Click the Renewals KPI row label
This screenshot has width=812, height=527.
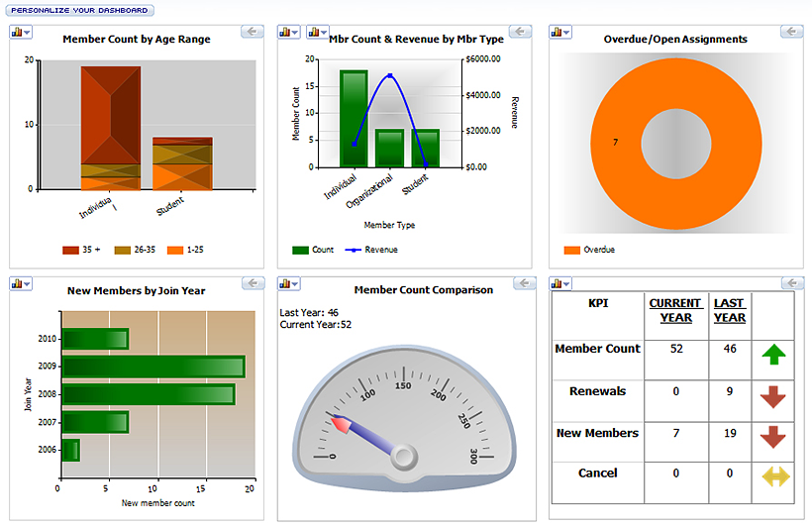pyautogui.click(x=597, y=391)
